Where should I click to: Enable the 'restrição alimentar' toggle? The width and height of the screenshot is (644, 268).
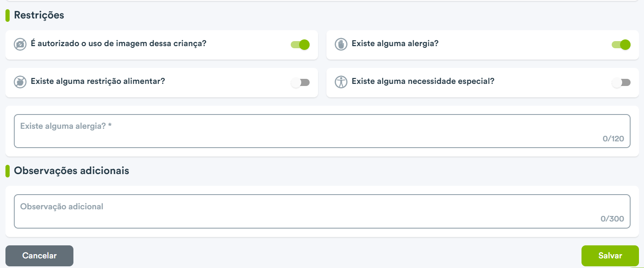(x=300, y=83)
